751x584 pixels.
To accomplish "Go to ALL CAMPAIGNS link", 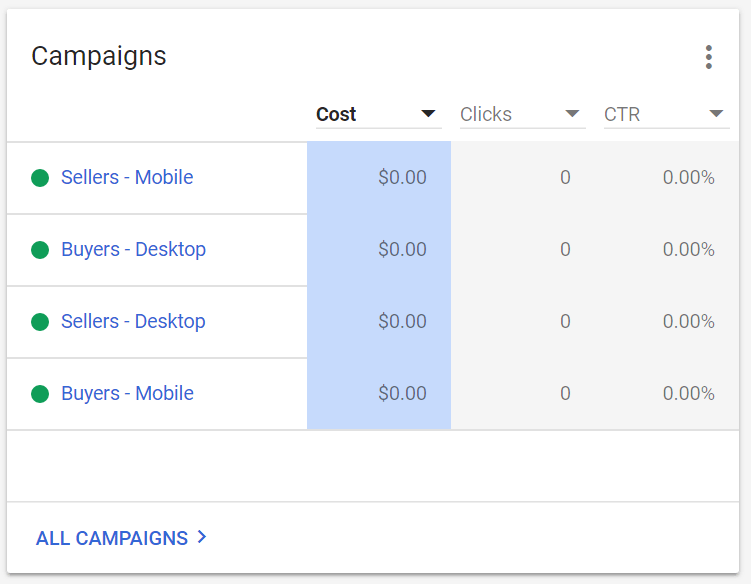I will click(121, 538).
